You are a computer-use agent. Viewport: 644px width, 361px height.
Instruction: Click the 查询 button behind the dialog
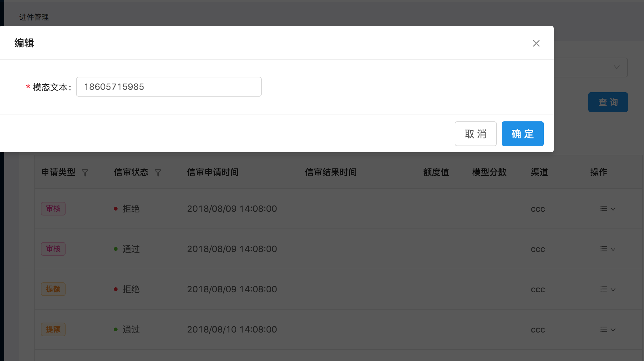tap(608, 102)
